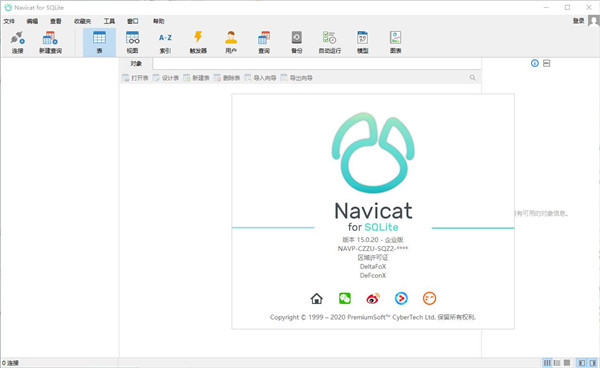Open the 收藏夹 (Favorites) menu
This screenshot has height=368, width=600.
[83, 21]
